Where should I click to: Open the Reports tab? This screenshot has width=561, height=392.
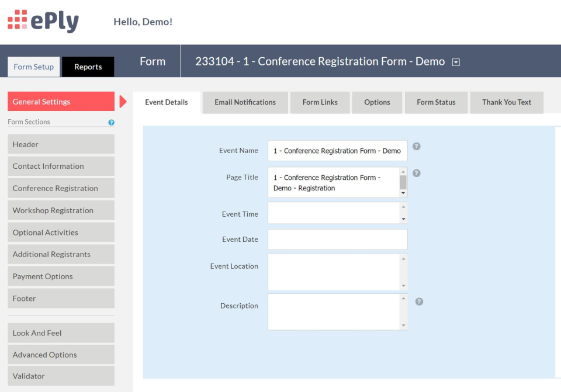[x=88, y=67]
